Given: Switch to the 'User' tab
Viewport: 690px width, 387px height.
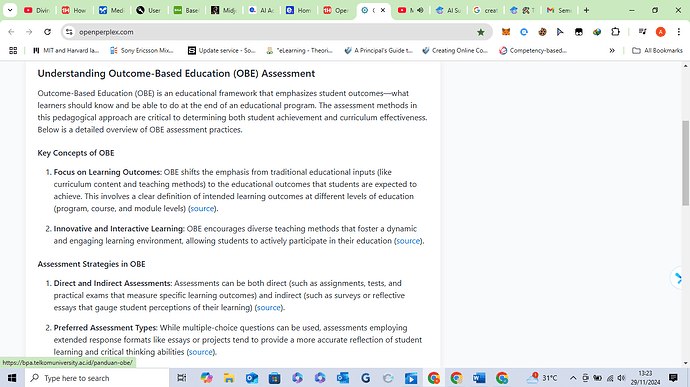Looking at the screenshot, I should pos(148,10).
